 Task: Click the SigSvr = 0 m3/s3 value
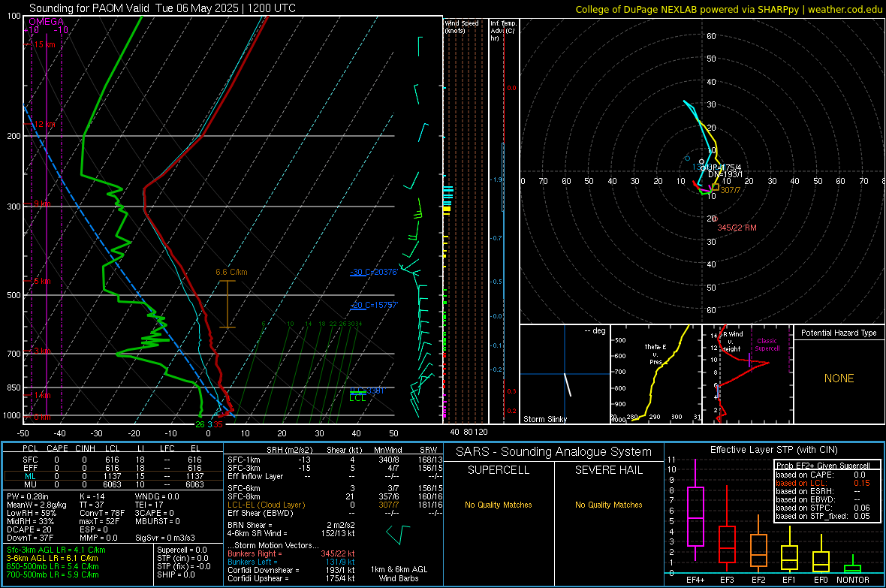(x=165, y=538)
